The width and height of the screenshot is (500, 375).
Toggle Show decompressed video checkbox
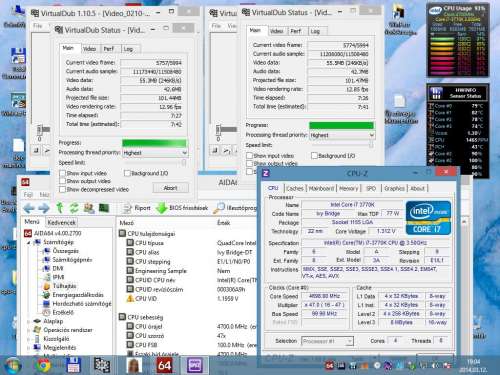click(x=62, y=189)
